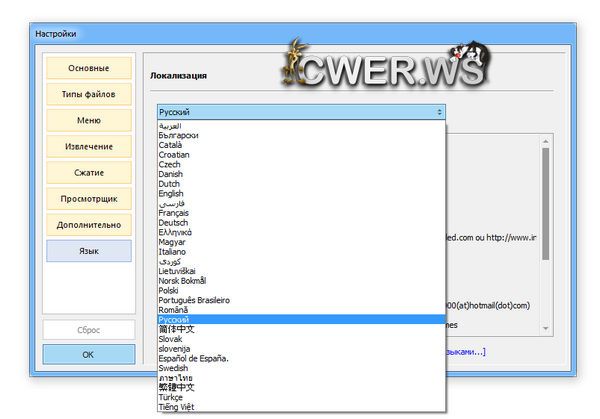Select the Сжатие settings tab
This screenshot has width=600, height=419.
(x=88, y=173)
